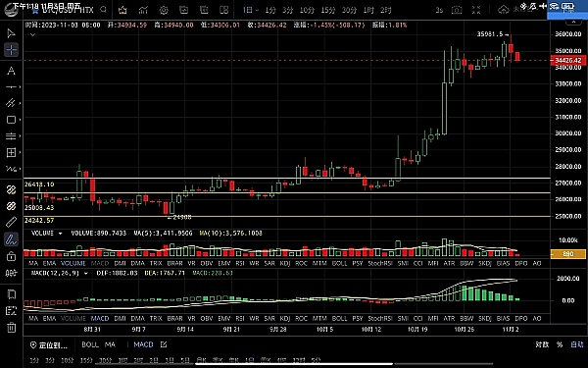Image resolution: width=588 pixels, height=368 pixels.
Task: Expand the MACD(12,26,9) settings dropdown
Action: click(86, 273)
